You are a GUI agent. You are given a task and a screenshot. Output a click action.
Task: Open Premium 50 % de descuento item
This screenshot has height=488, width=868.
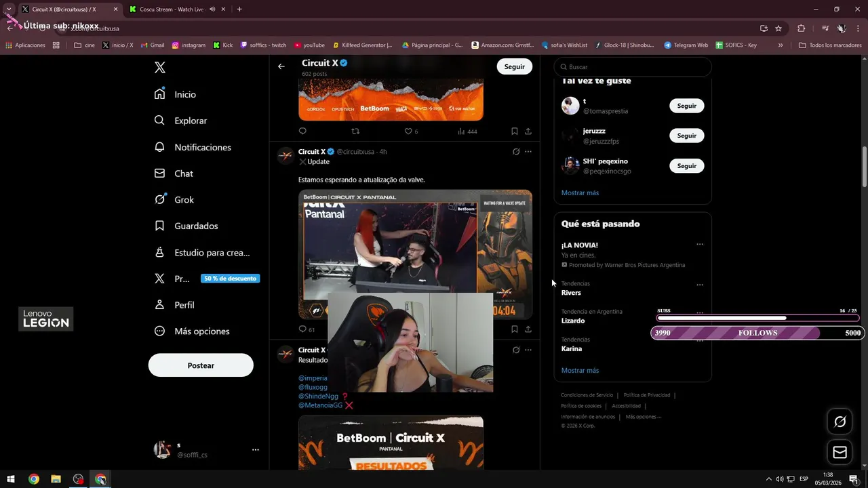(206, 279)
